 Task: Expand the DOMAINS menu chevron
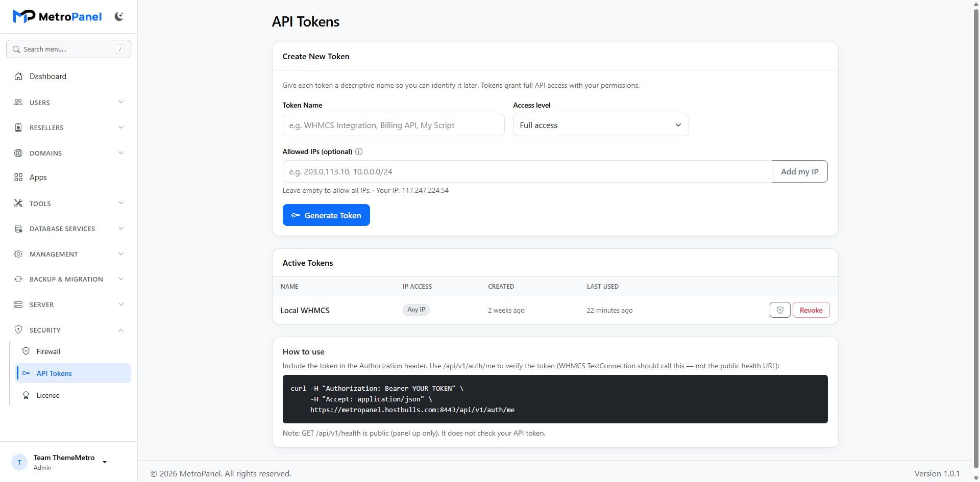point(121,153)
